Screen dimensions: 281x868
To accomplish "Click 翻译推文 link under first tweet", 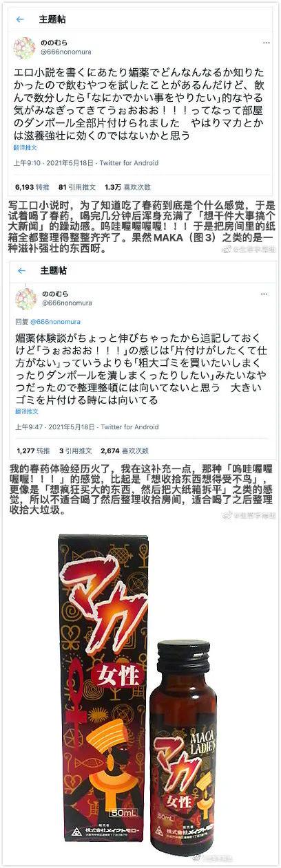I will pyautogui.click(x=25, y=147).
